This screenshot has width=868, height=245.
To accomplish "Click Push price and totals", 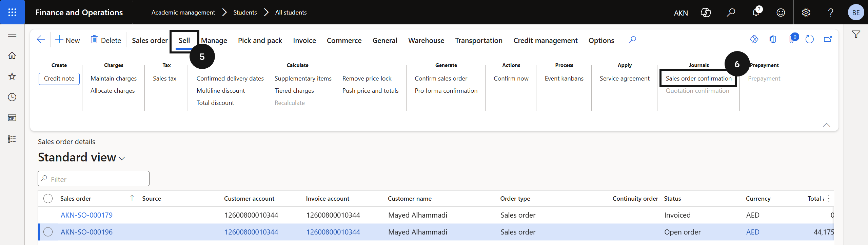I will point(370,91).
